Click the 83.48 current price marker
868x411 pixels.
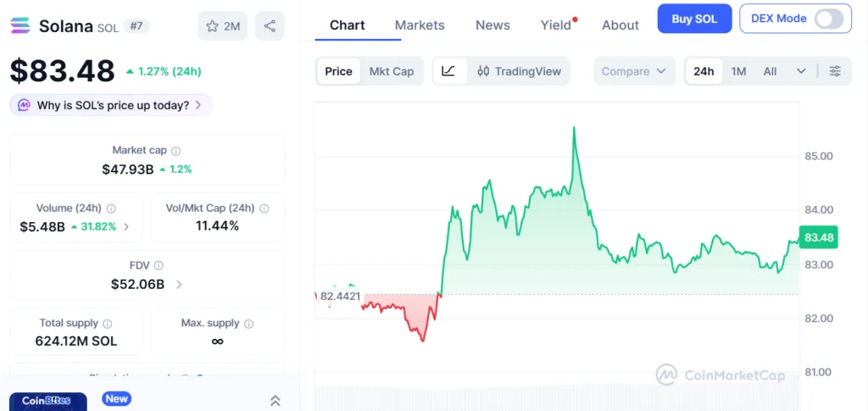(819, 238)
